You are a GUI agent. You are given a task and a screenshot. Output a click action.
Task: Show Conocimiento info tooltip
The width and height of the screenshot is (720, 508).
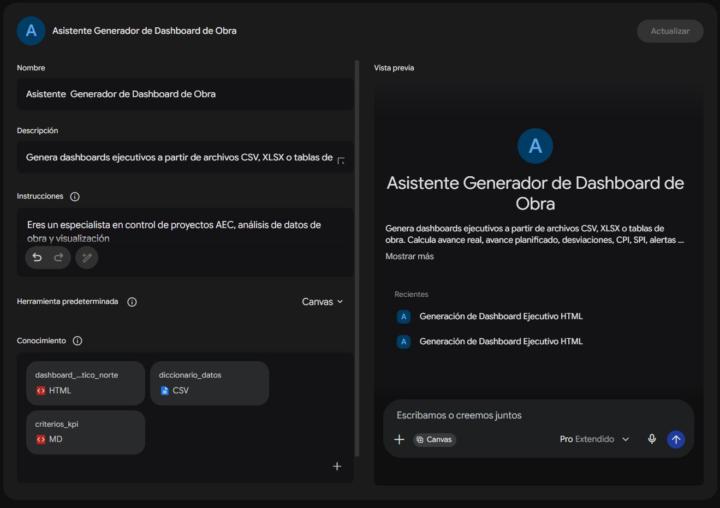pos(78,341)
